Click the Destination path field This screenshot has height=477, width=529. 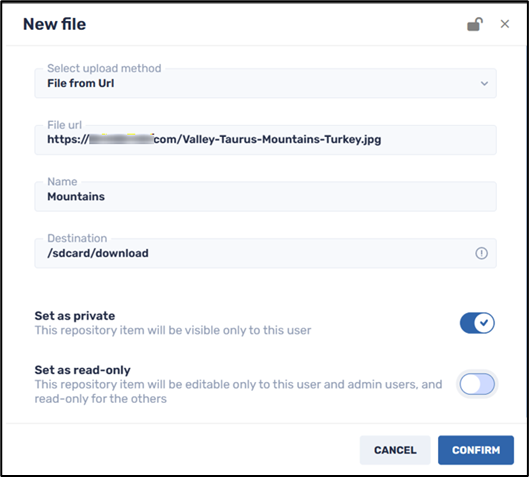[265, 253]
